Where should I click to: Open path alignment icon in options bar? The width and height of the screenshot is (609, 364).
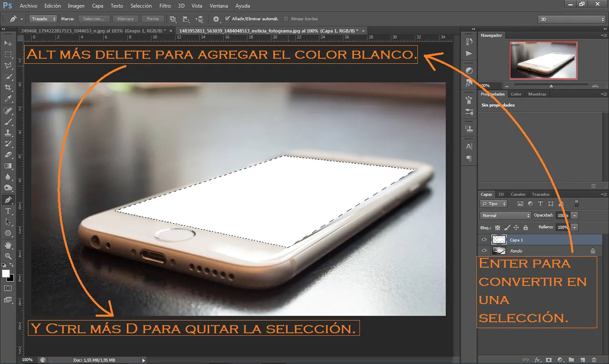coord(186,19)
